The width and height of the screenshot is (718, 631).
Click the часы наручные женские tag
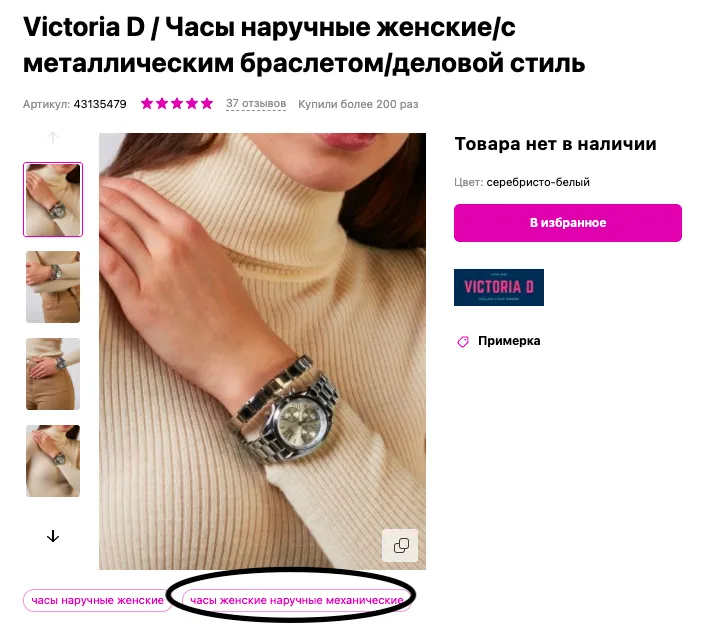98,600
